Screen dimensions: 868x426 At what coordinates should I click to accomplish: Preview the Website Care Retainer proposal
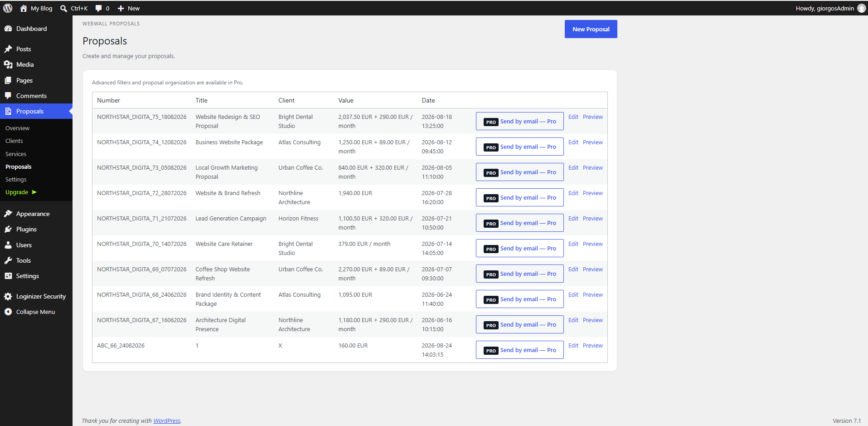pos(593,244)
